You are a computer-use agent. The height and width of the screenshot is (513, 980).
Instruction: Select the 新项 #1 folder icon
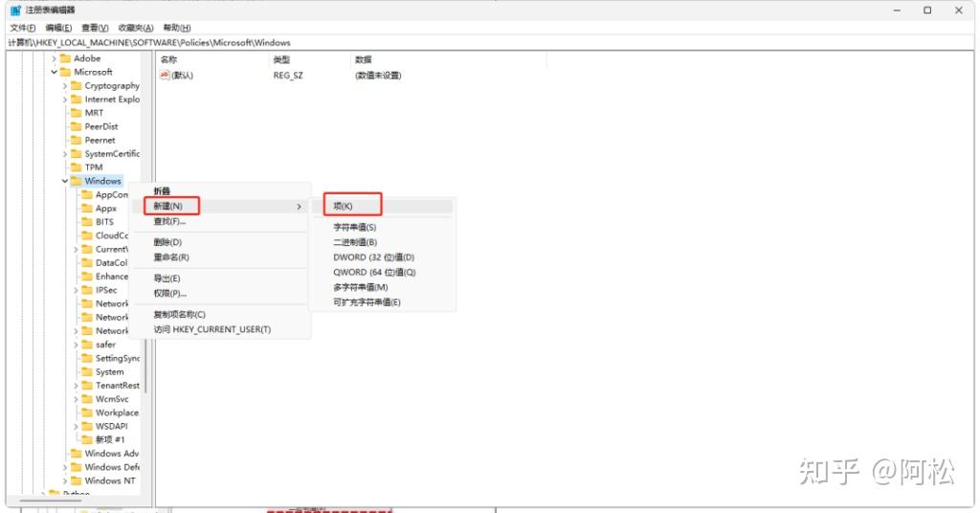coord(87,439)
